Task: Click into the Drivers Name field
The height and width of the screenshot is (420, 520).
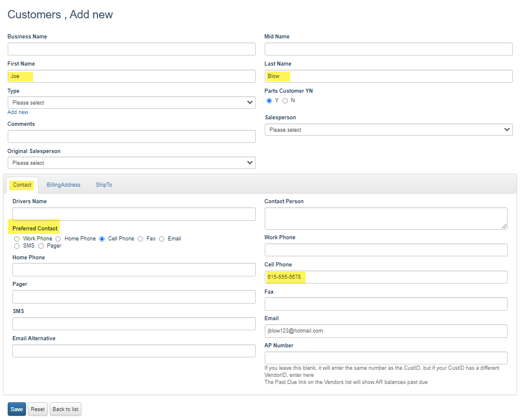Action: 134,214
